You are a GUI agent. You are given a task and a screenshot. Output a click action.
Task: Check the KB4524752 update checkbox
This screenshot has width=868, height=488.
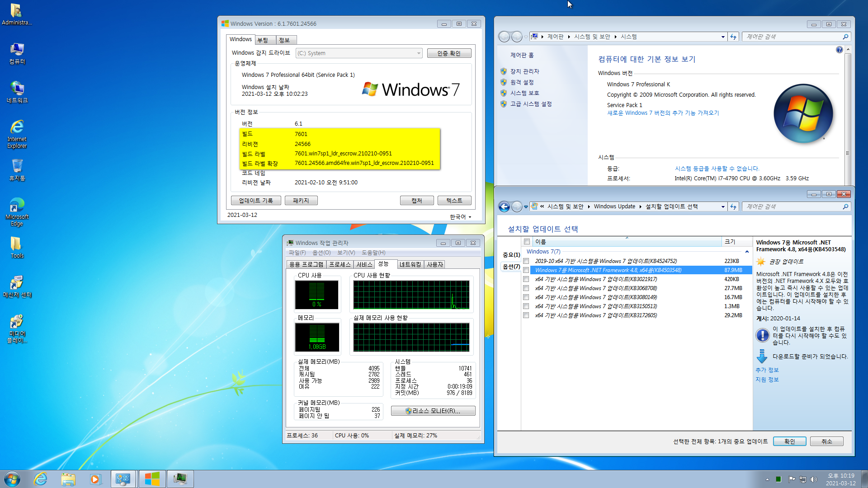[x=526, y=261]
